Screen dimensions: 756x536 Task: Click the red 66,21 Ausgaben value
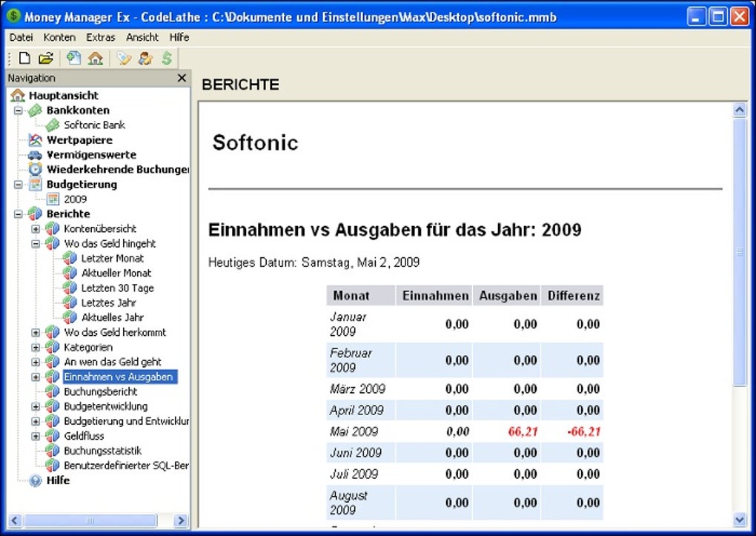523,431
